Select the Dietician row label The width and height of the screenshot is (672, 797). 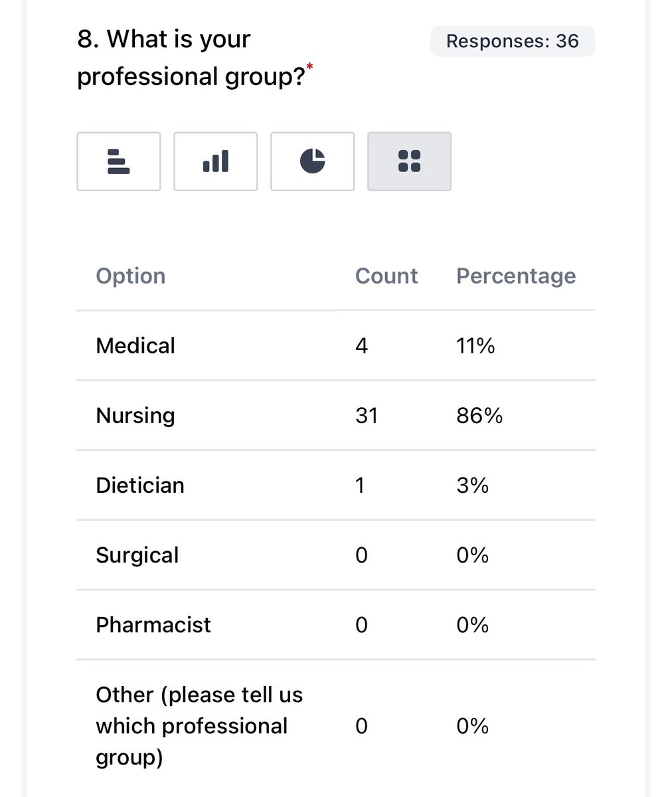click(x=140, y=485)
